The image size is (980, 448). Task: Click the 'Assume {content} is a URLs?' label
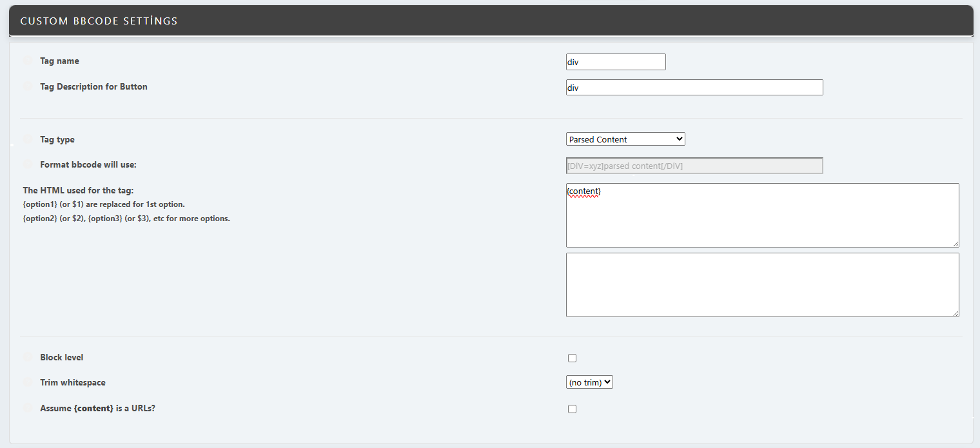[x=97, y=409]
